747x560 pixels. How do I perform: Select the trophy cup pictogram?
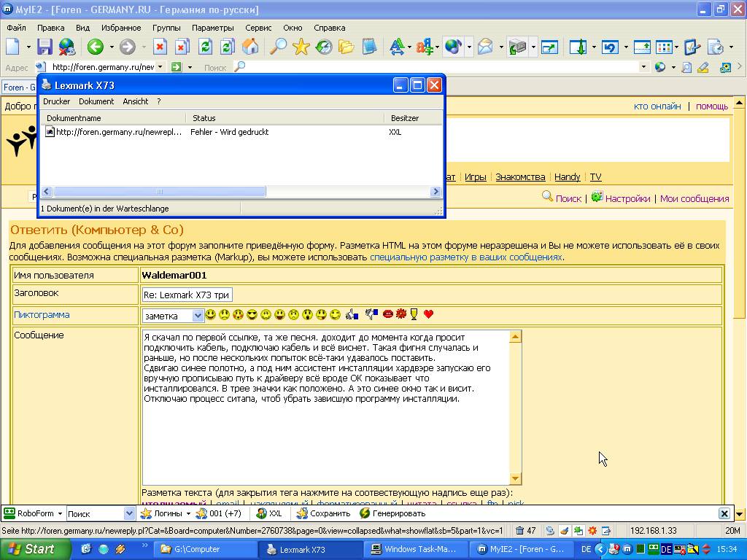click(414, 314)
